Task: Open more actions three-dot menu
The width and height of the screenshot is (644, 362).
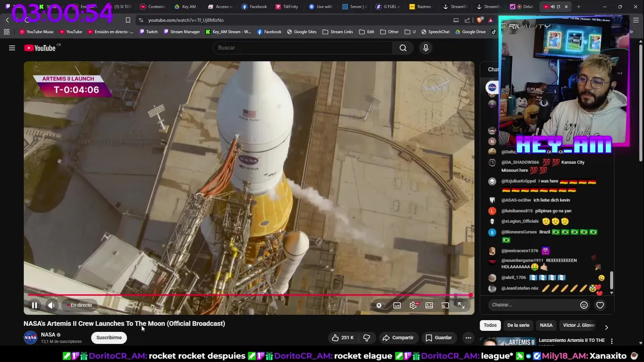Action: pos(468,338)
